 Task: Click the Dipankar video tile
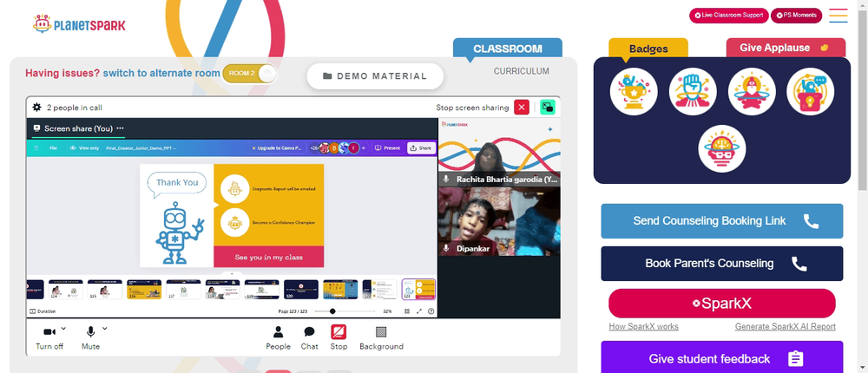(x=499, y=221)
